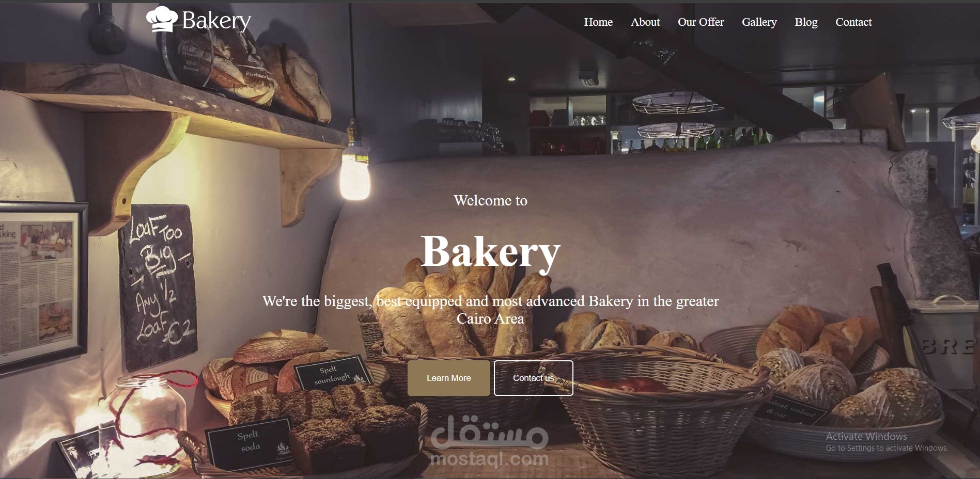Click the Cairo Area tagline paragraph
980x479 pixels.
(490, 310)
